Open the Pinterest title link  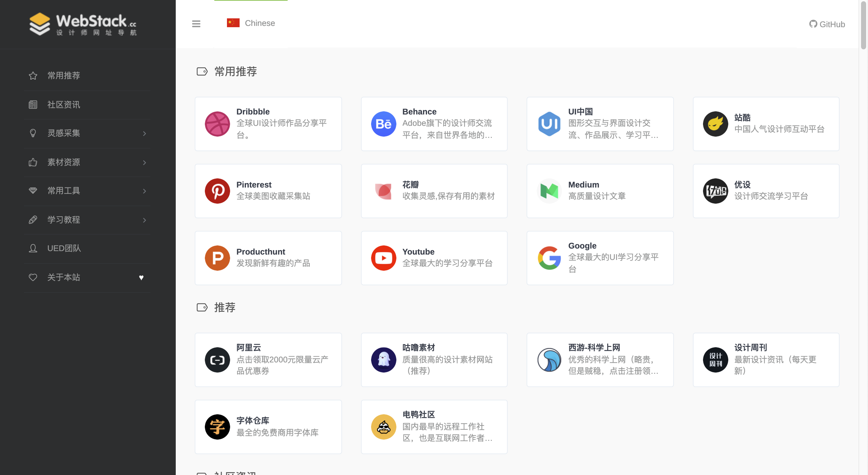pyautogui.click(x=254, y=185)
